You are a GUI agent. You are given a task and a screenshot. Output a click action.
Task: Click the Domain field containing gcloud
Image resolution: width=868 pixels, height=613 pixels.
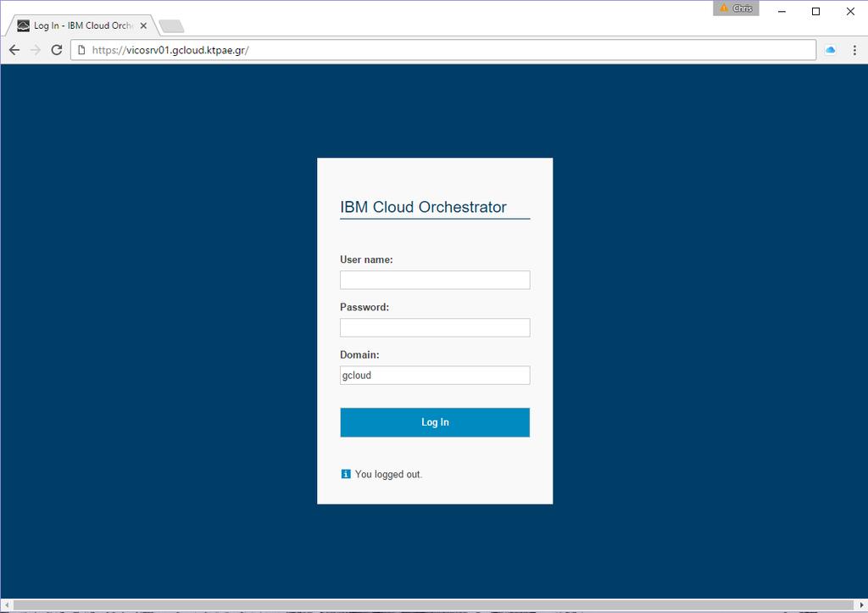(435, 375)
